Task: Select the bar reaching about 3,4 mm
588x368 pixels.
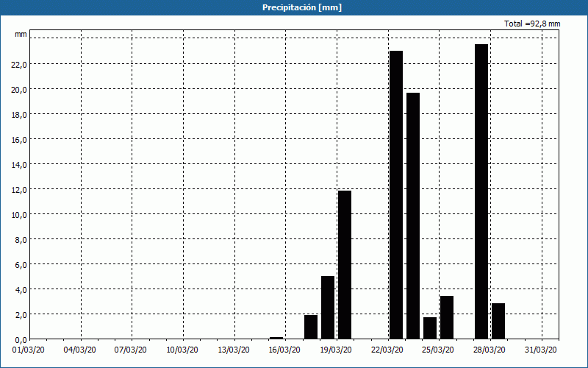Action: tap(447, 317)
